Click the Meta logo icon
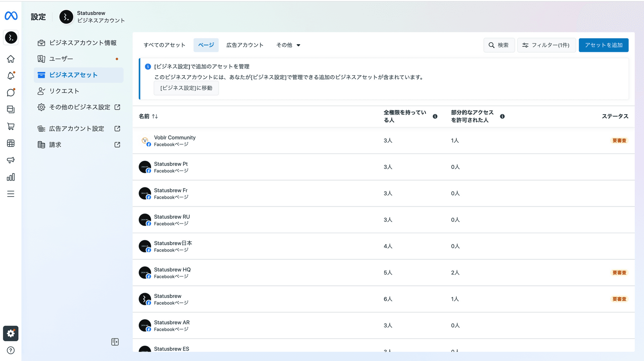The image size is (644, 361). click(11, 16)
